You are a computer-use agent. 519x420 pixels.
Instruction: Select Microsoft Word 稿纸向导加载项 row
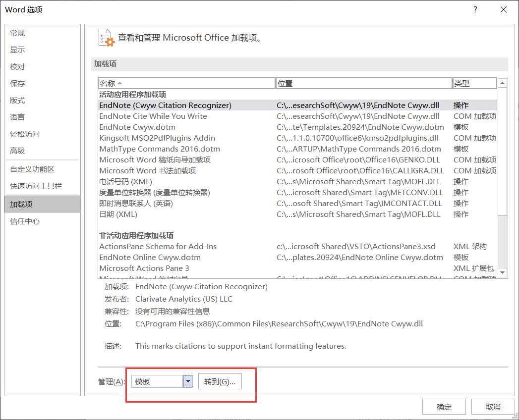pos(297,160)
